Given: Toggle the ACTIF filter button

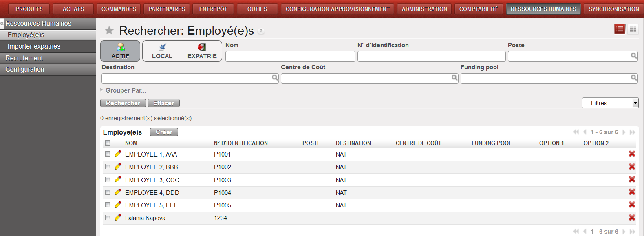Looking at the screenshot, I should pyautogui.click(x=120, y=51).
